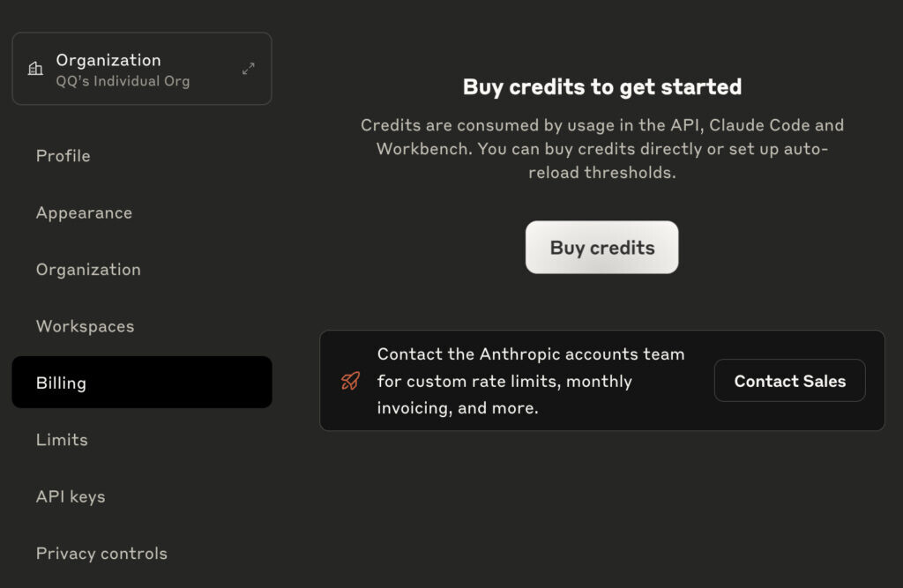Screen dimensions: 903x588
Task: Click the building icon in the organization card
Action: pyautogui.click(x=35, y=69)
